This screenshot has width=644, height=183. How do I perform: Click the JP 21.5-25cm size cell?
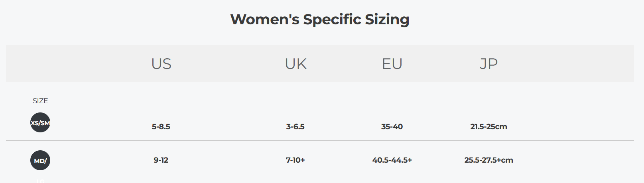pos(488,127)
